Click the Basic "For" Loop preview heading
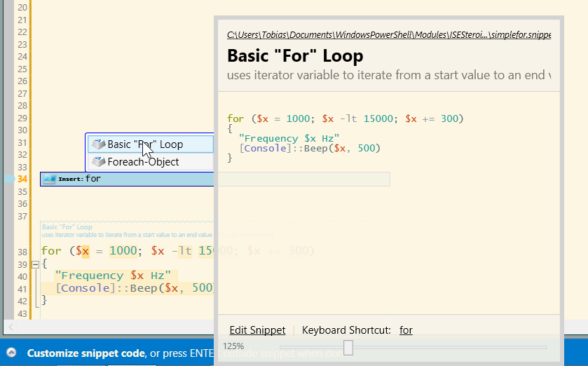The image size is (588, 366). [295, 56]
